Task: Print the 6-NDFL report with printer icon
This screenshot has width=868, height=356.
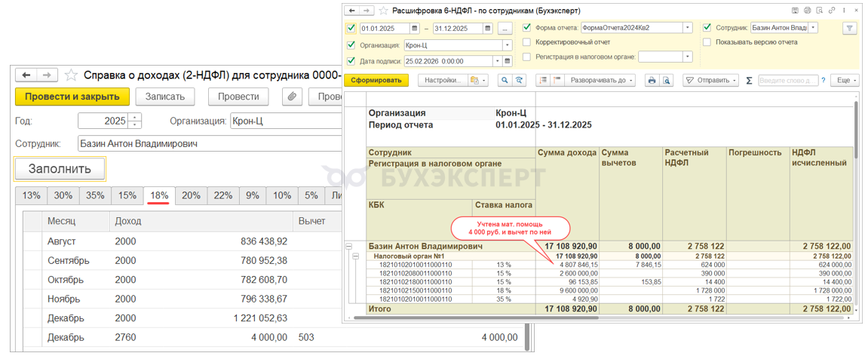Action: click(652, 81)
